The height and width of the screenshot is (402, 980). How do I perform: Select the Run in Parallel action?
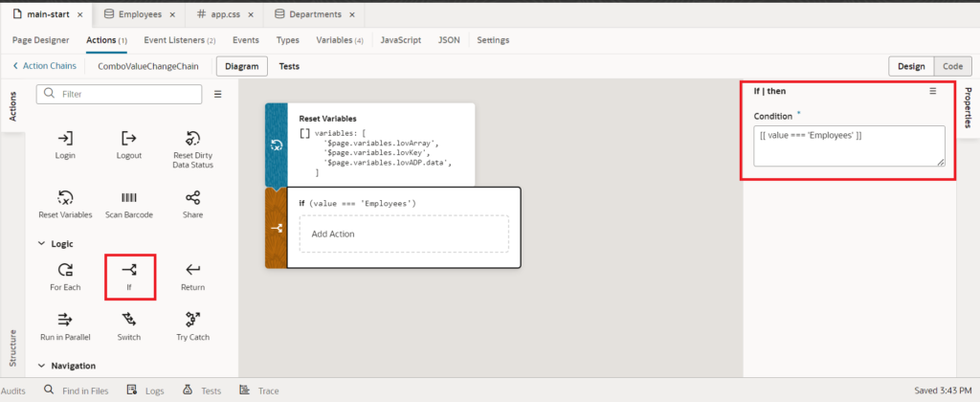pyautogui.click(x=65, y=326)
